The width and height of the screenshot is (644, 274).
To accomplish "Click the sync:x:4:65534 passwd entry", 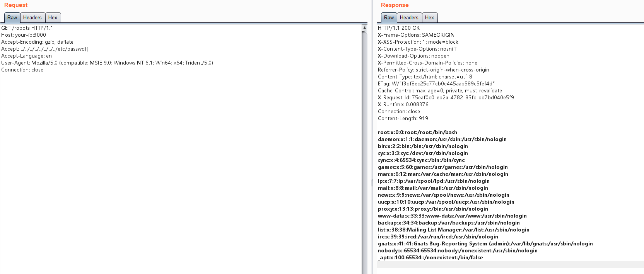I will tap(421, 160).
